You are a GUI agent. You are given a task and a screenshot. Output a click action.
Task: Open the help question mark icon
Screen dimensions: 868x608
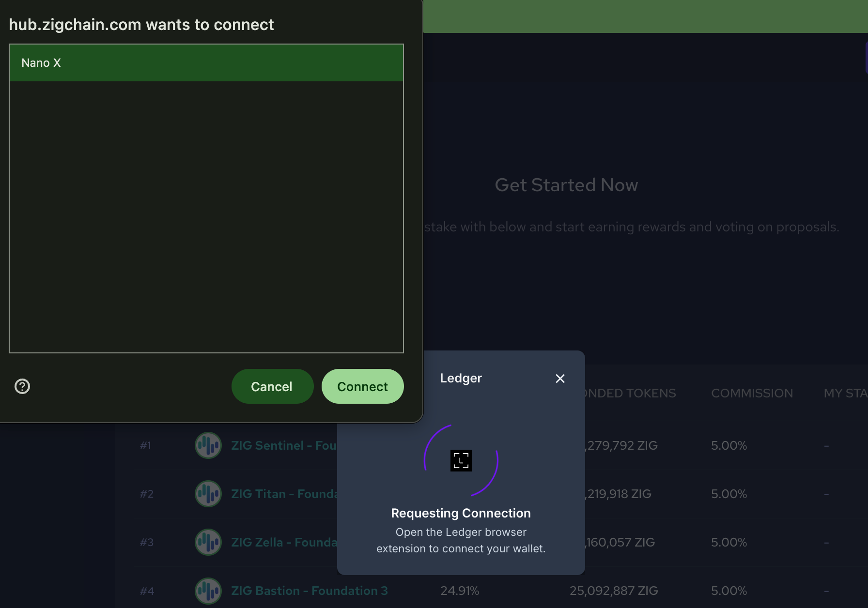pos(22,386)
